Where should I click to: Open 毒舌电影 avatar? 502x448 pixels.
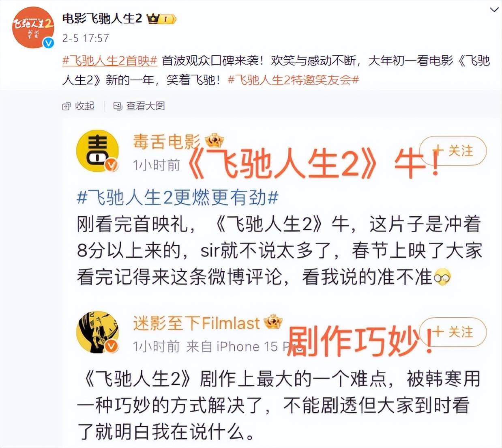(x=97, y=151)
